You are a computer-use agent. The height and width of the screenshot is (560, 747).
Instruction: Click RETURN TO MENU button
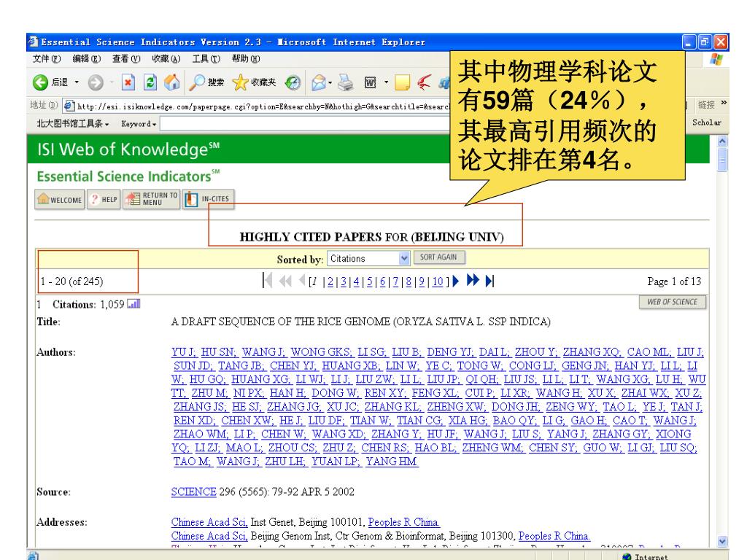point(152,199)
